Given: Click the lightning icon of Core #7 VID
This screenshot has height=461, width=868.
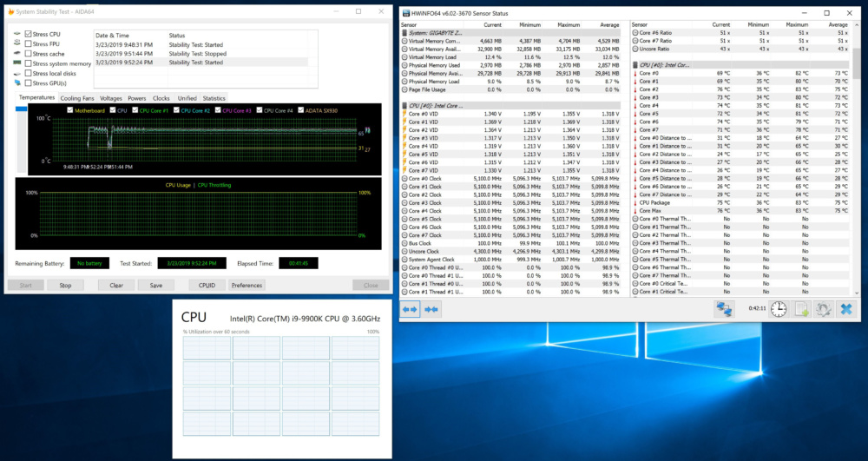Looking at the screenshot, I should (404, 170).
